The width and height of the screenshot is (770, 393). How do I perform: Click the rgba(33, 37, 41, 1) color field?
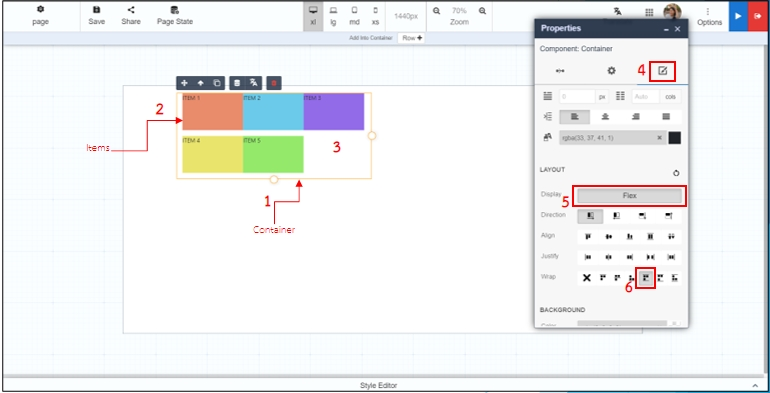(x=612, y=138)
